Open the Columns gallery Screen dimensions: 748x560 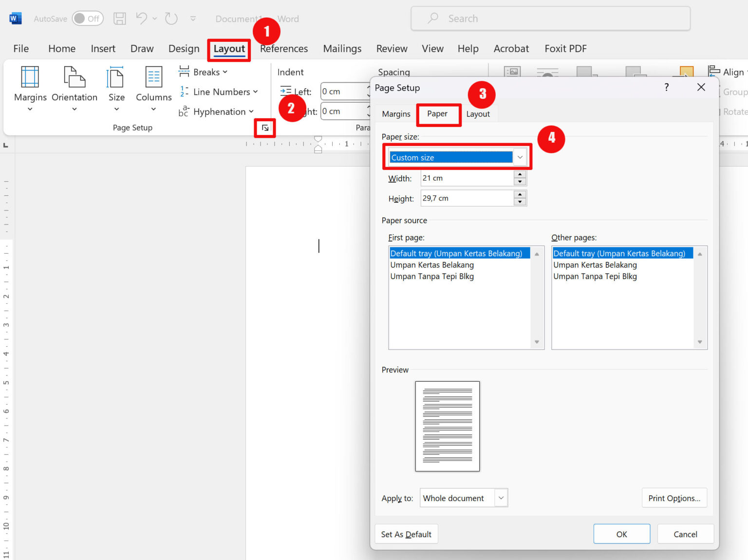tap(153, 90)
